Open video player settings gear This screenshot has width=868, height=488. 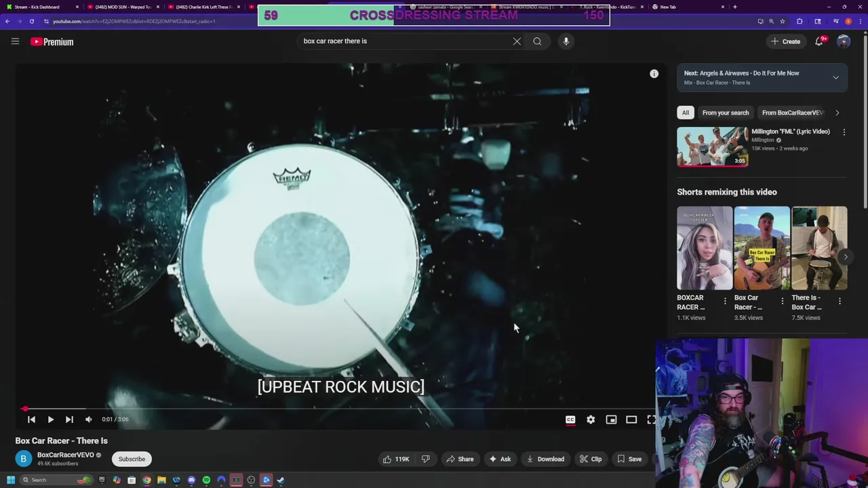tap(591, 420)
